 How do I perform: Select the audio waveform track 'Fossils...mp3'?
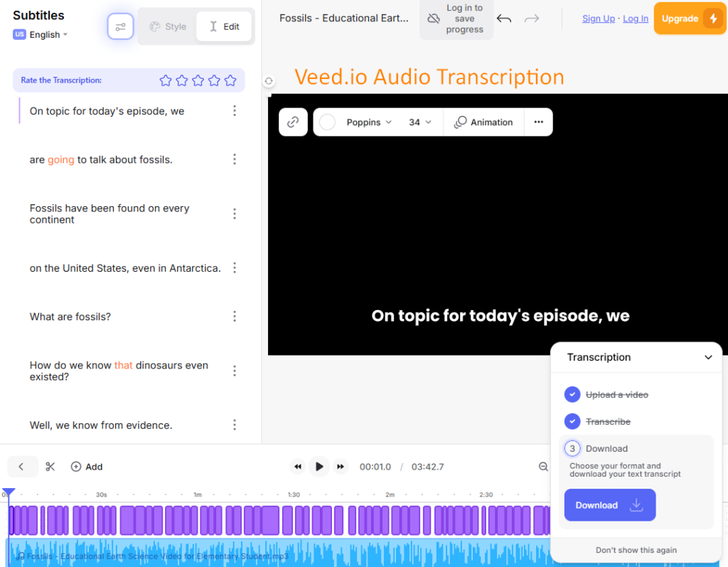279,553
